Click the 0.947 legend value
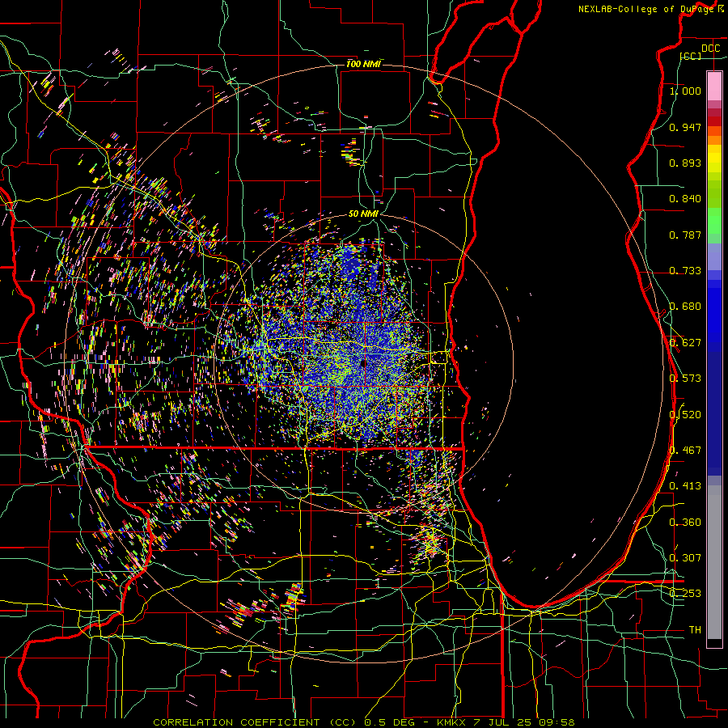Screen dimensions: 728x728 pyautogui.click(x=685, y=127)
